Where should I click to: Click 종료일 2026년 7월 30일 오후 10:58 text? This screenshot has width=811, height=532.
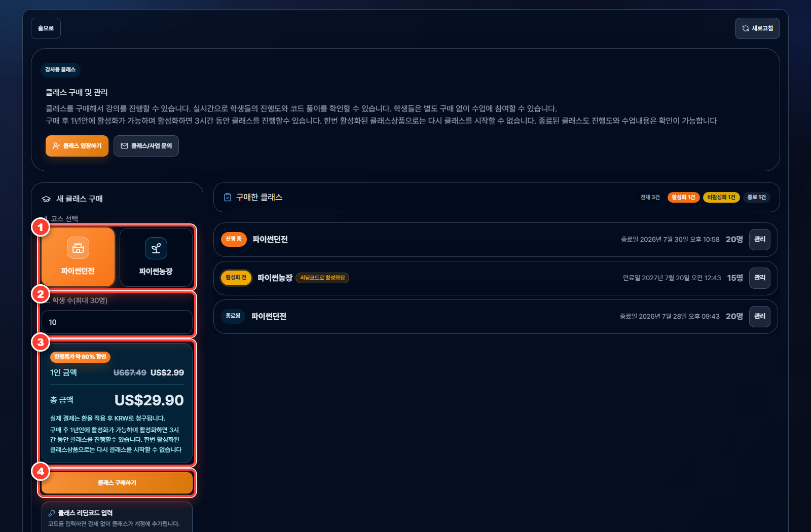(x=670, y=239)
